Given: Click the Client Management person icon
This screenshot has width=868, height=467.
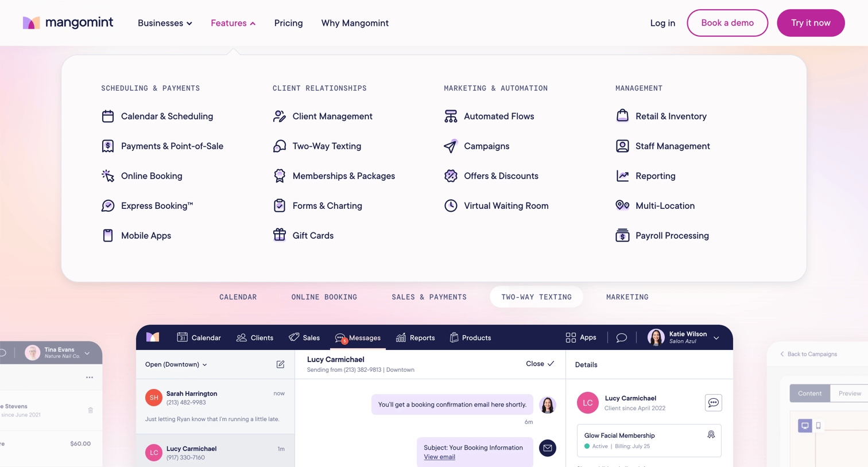Looking at the screenshot, I should [280, 116].
